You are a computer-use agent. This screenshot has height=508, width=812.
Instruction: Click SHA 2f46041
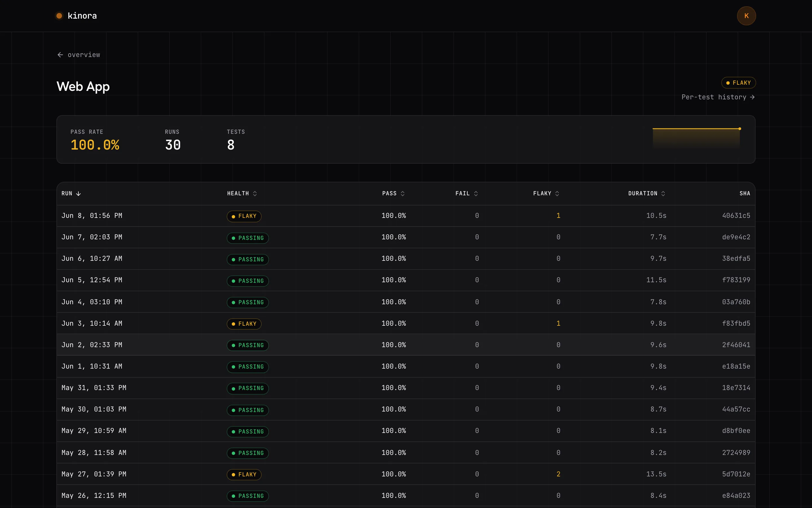(x=736, y=345)
